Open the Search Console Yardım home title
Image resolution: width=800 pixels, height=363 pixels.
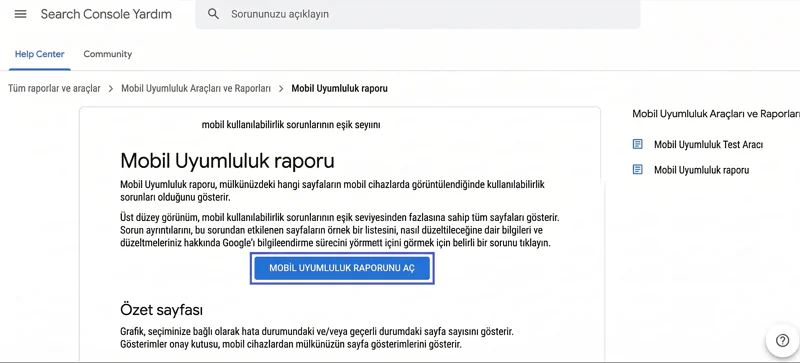(106, 14)
